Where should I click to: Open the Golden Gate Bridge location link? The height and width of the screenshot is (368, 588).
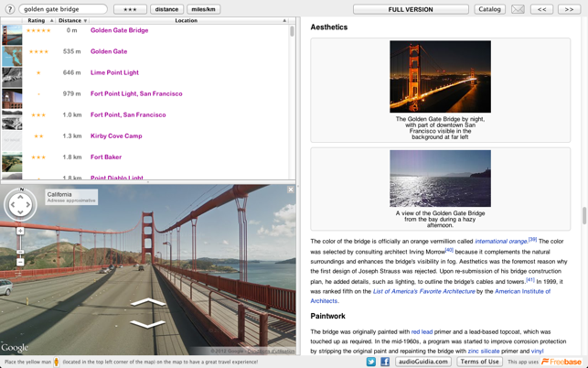119,30
